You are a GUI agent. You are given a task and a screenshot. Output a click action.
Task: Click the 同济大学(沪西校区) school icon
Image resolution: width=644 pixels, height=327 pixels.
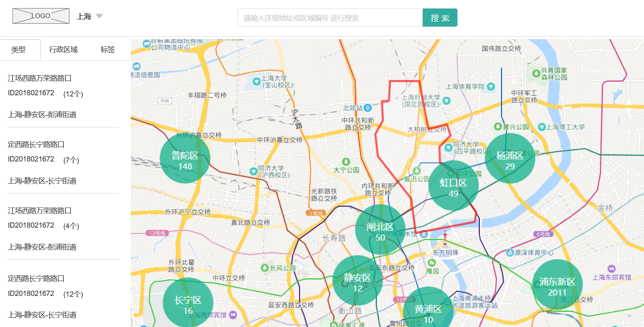[254, 171]
